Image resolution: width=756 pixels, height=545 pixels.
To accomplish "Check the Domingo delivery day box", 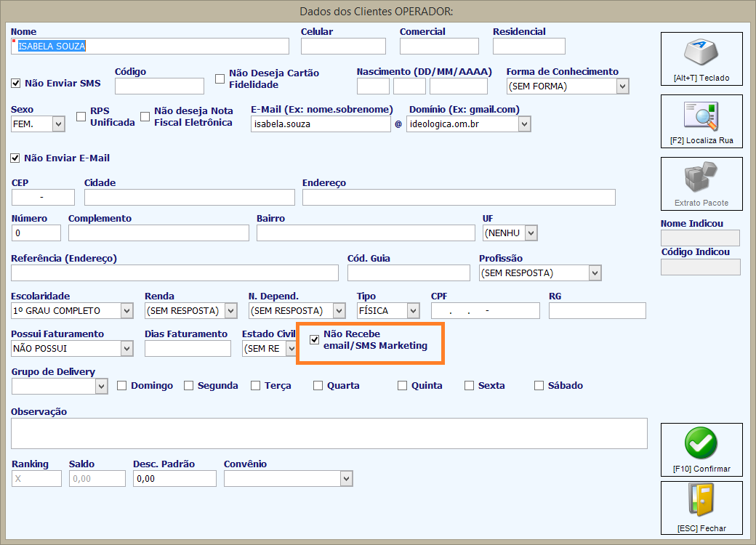I will coord(122,386).
